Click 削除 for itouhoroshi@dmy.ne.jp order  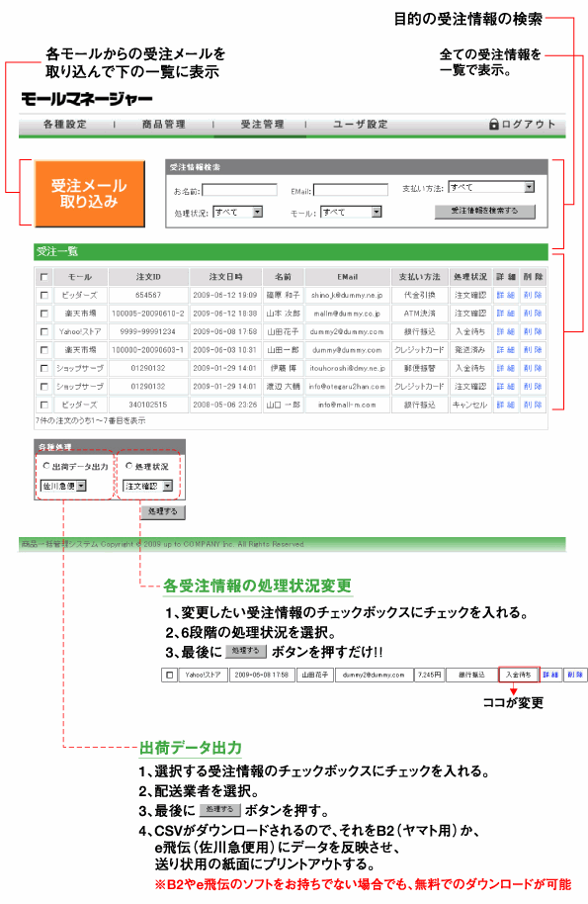pos(533,368)
